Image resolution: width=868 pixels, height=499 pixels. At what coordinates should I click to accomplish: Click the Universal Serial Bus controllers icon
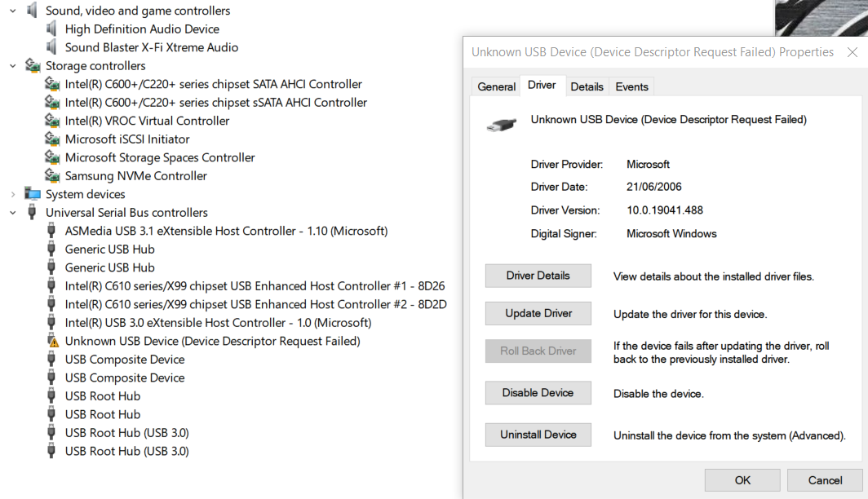[32, 212]
